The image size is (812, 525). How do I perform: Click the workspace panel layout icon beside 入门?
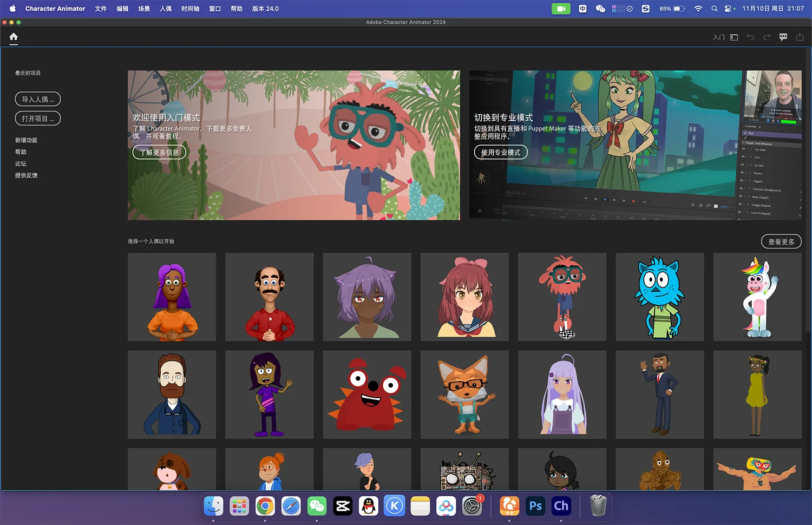tap(734, 37)
